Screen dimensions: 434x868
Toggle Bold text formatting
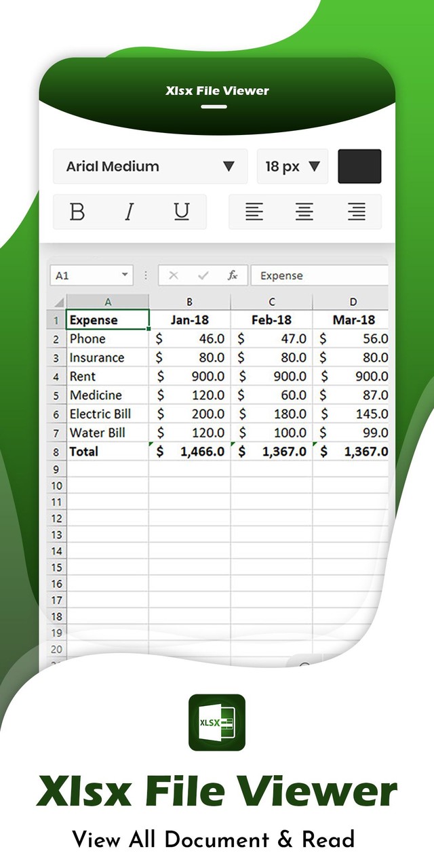(77, 212)
